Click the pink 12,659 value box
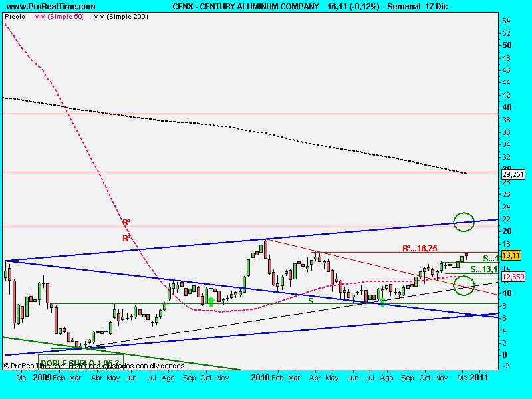Image resolution: width=532 pixels, height=399 pixels. click(x=513, y=277)
